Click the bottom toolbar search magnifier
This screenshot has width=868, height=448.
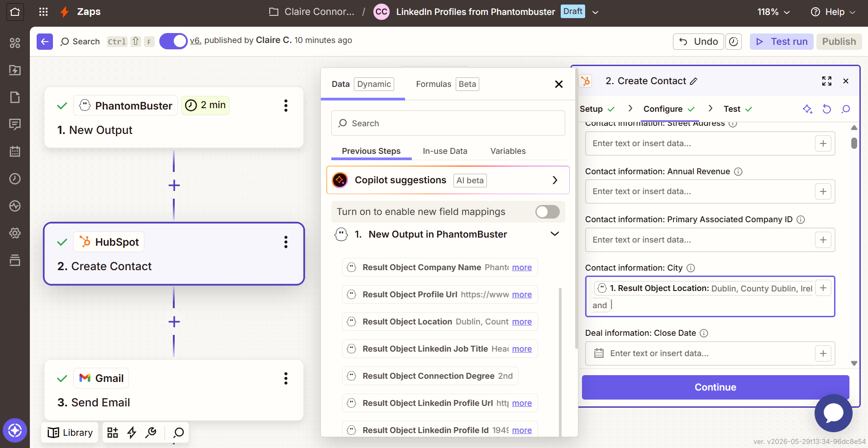pos(179,433)
